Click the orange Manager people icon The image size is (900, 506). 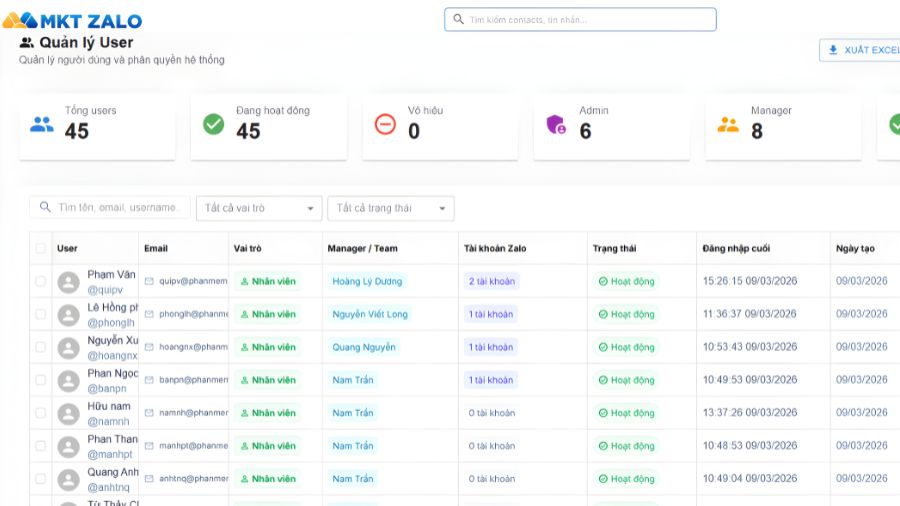[x=728, y=125]
